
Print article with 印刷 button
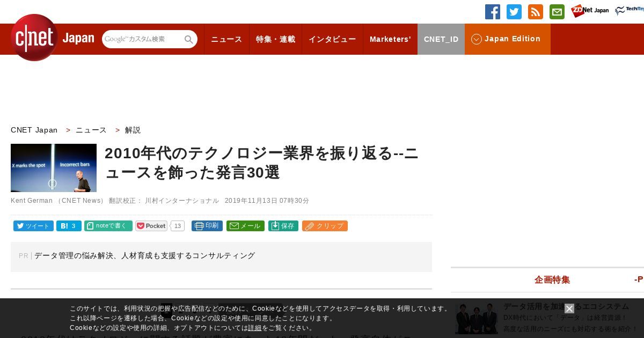pyautogui.click(x=207, y=226)
